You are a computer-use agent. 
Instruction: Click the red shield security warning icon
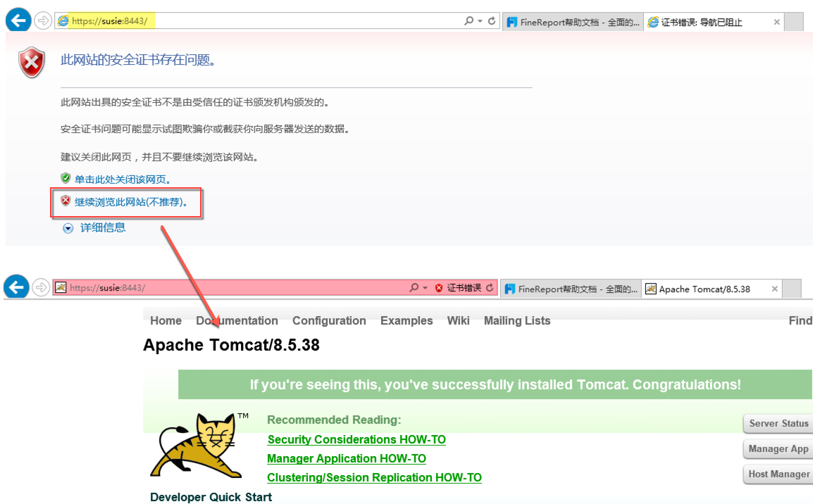pyautogui.click(x=32, y=63)
